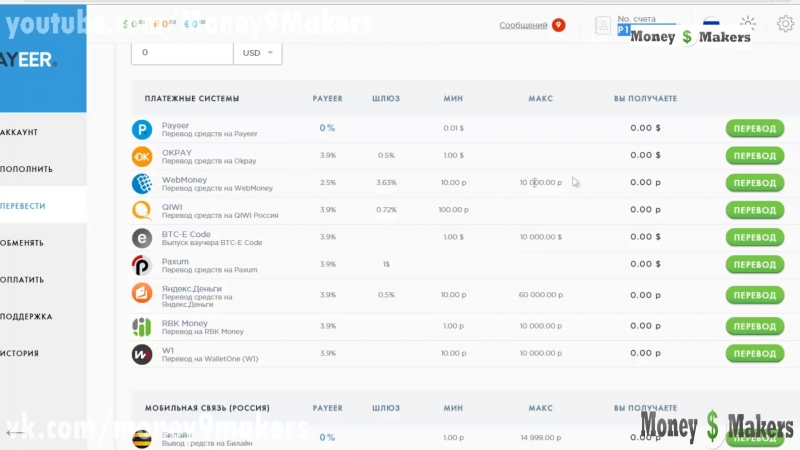800x450 pixels.
Task: Click ПЕРЕВОД button in Paxum row
Action: click(x=755, y=264)
